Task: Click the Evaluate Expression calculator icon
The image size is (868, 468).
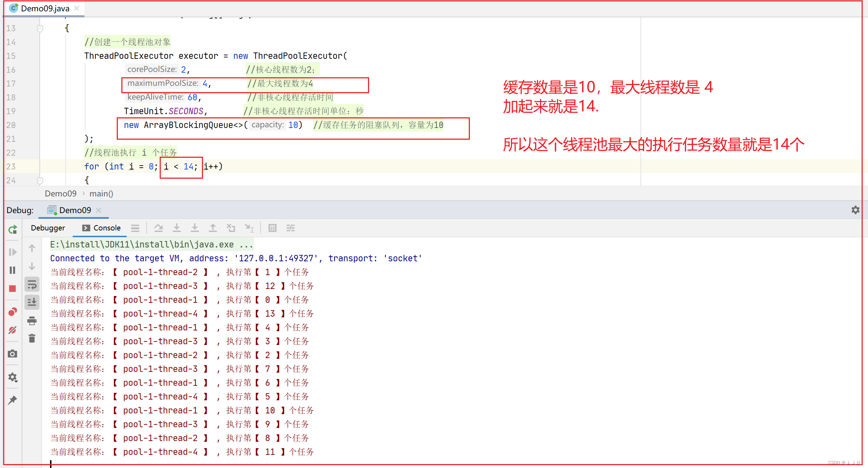Action: 273,228
